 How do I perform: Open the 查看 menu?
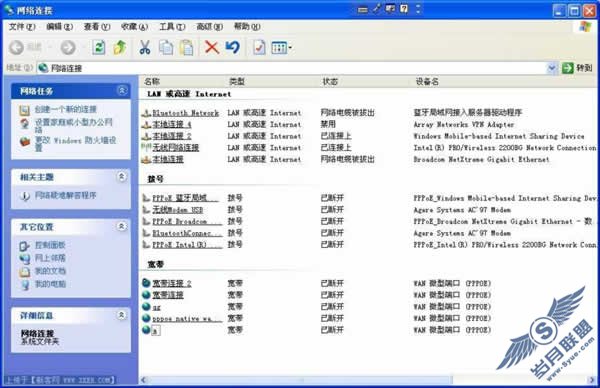click(x=97, y=27)
